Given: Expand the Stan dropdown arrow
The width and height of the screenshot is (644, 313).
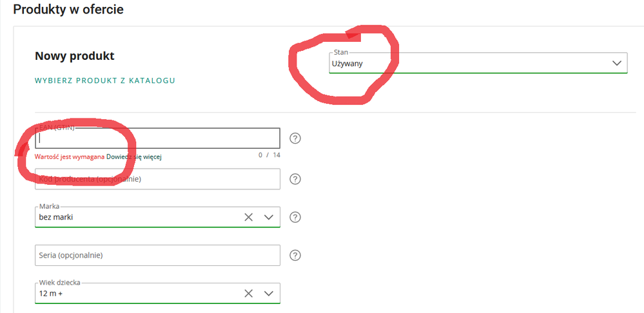Looking at the screenshot, I should point(616,63).
